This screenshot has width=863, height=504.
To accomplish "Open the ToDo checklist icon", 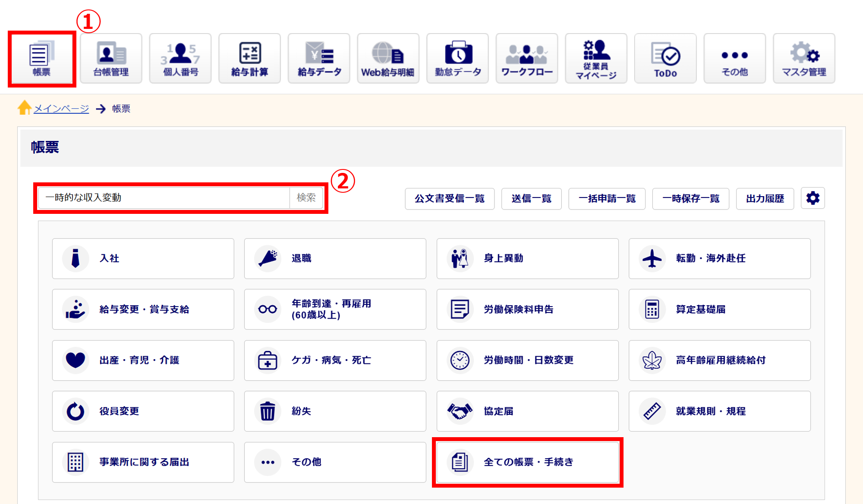I will click(x=665, y=59).
